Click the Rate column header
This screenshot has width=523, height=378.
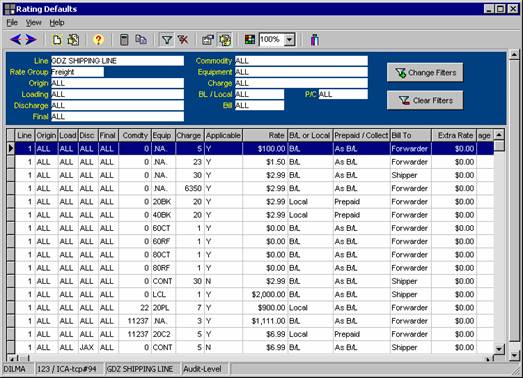tap(265, 135)
